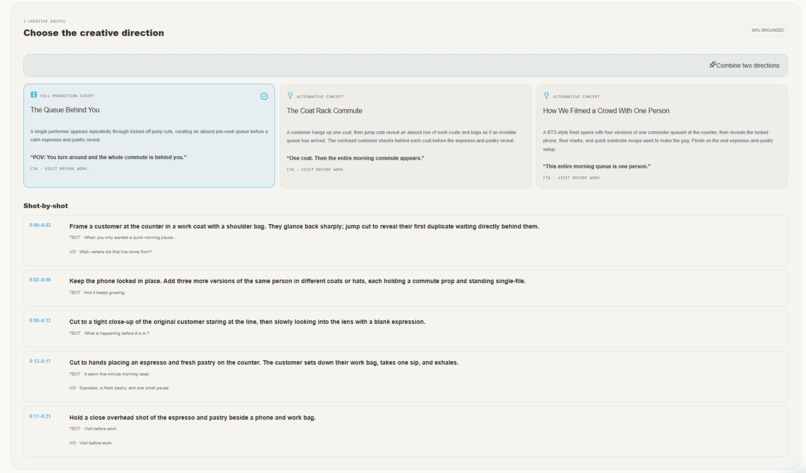Select The Queue Behind You card title
Screen dimensions: 806x473
click(x=65, y=110)
